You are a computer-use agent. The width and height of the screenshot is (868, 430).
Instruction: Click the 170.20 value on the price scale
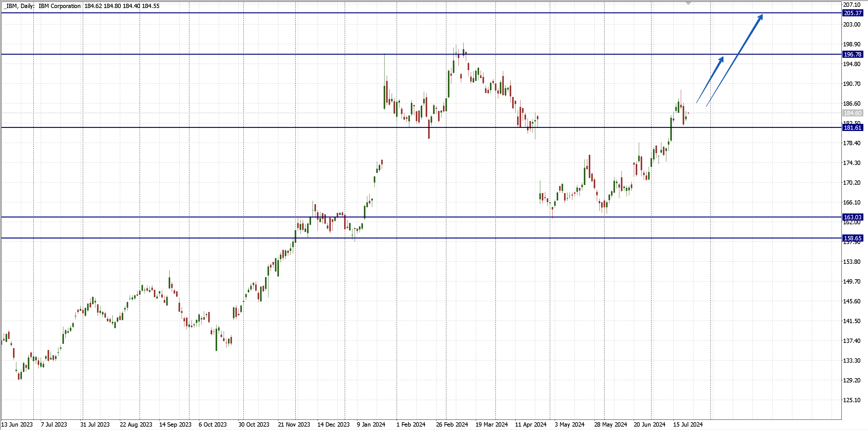tap(852, 183)
